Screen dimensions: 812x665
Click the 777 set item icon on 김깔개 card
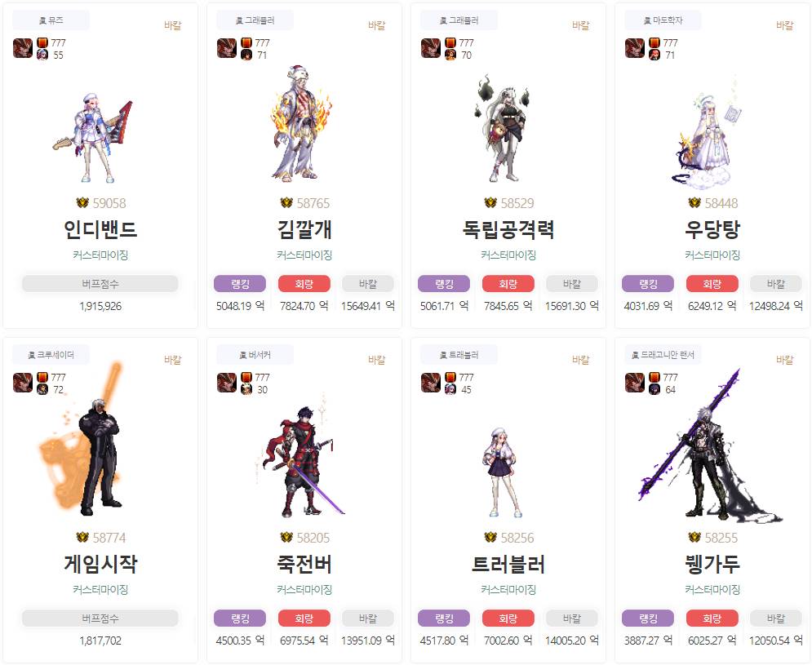(x=246, y=42)
